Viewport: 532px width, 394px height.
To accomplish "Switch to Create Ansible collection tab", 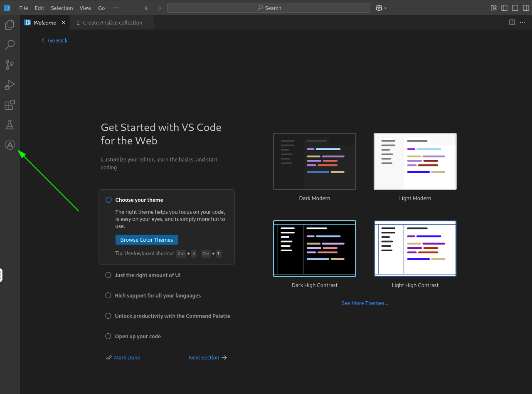I will click(x=112, y=22).
